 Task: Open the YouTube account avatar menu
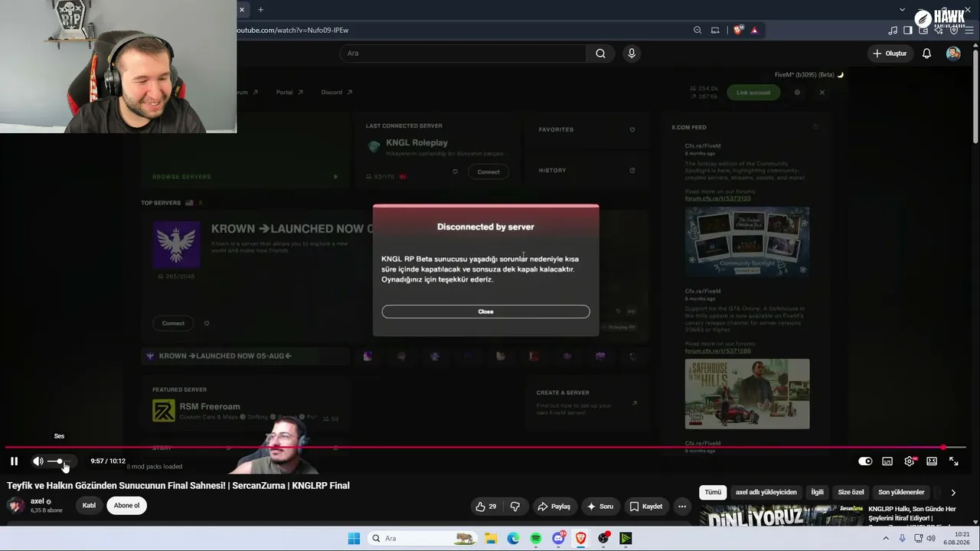tap(953, 54)
